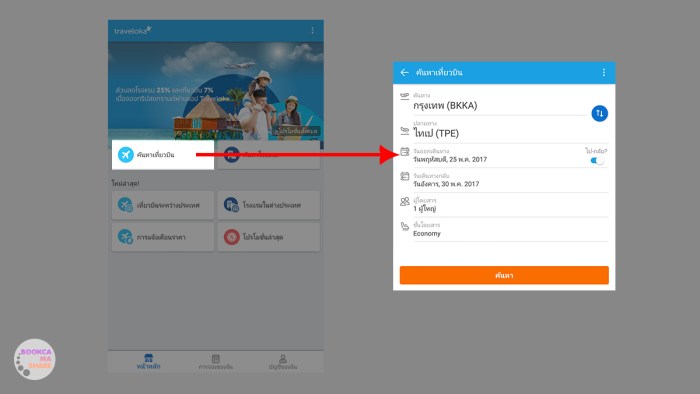Open three-dot menu in flight search header

click(x=604, y=72)
